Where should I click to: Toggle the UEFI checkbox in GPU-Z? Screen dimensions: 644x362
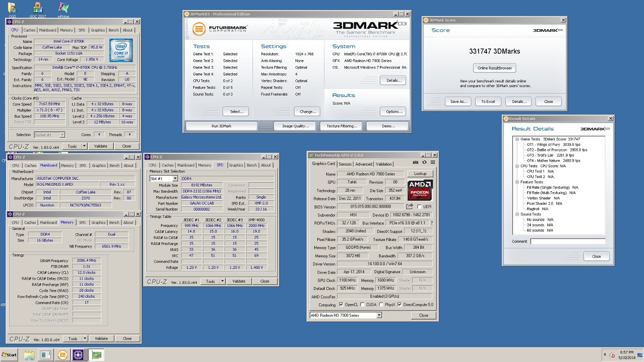(x=419, y=207)
